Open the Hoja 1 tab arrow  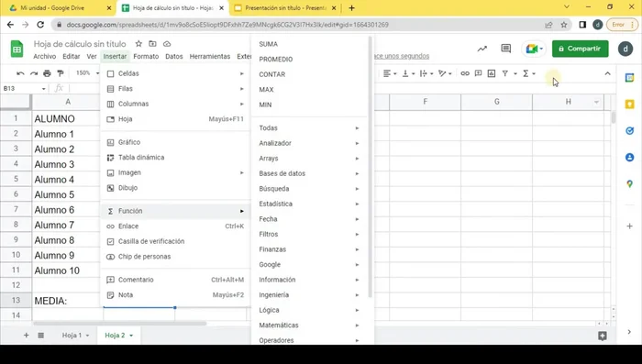[87, 336]
